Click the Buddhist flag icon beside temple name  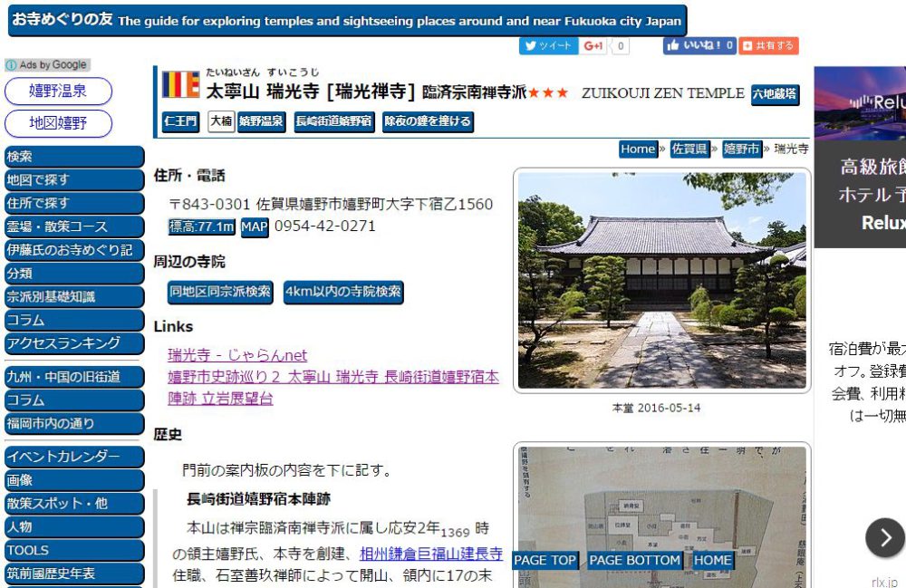pos(181,84)
